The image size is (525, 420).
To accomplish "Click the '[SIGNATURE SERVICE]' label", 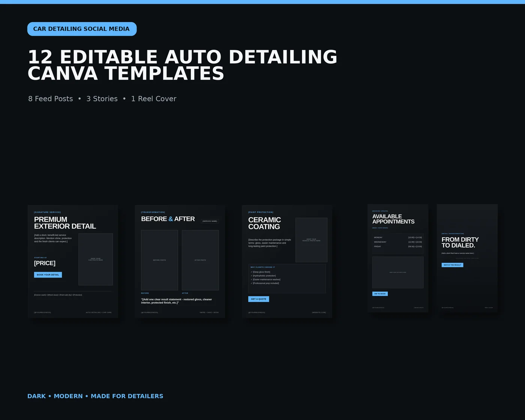I will 47,212.
